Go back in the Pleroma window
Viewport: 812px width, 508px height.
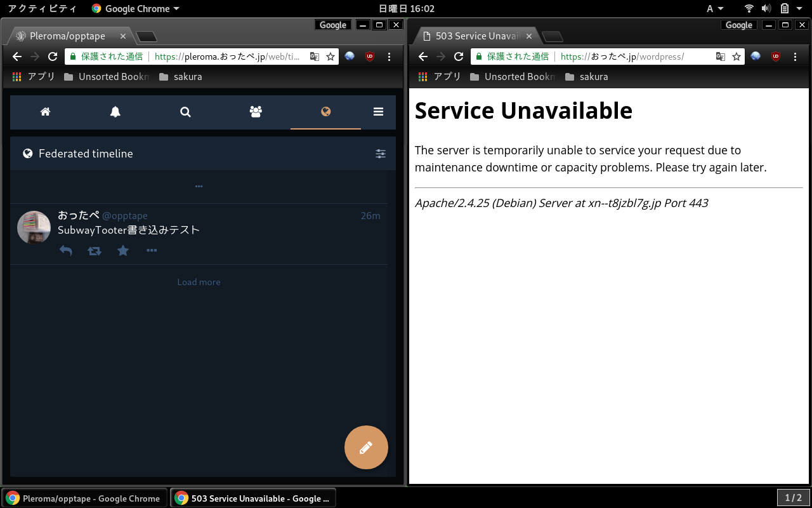point(17,57)
